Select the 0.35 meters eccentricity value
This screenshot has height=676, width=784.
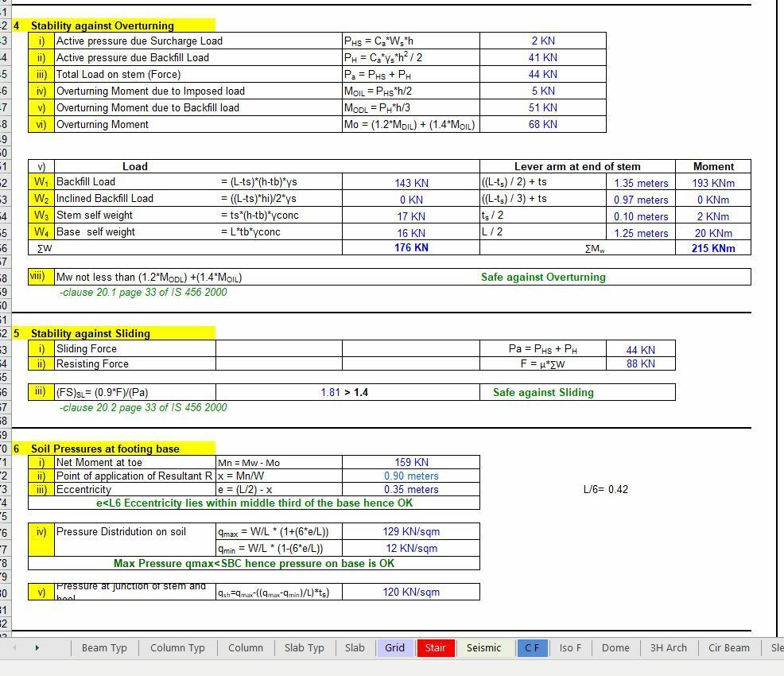[411, 489]
